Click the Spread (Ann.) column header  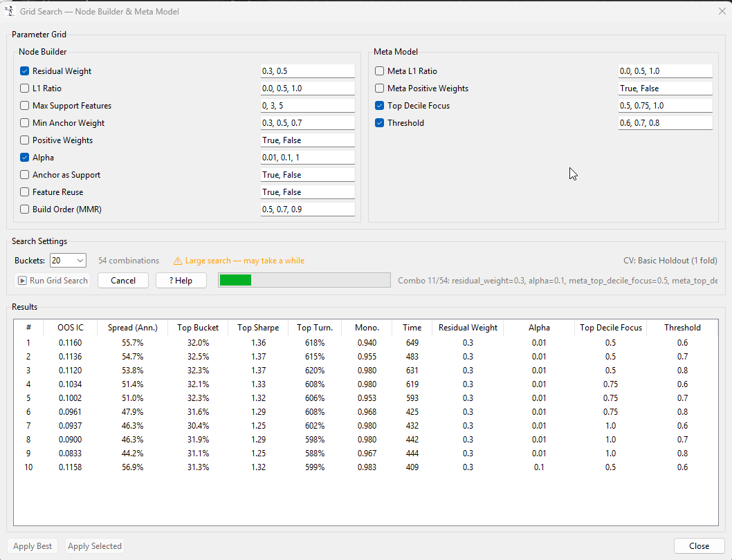(x=132, y=328)
